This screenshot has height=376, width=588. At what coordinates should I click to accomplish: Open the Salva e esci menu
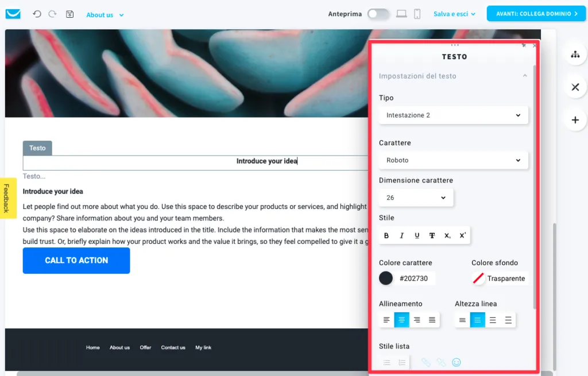pyautogui.click(x=455, y=14)
